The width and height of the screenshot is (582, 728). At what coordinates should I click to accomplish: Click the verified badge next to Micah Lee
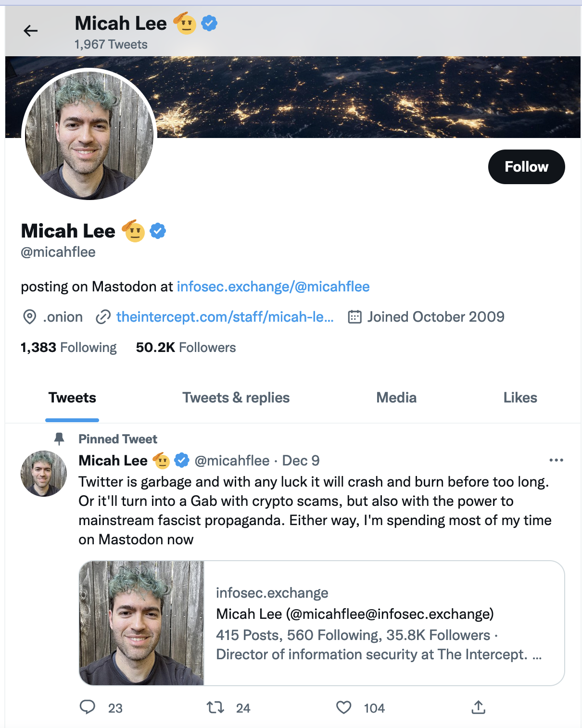tap(158, 231)
